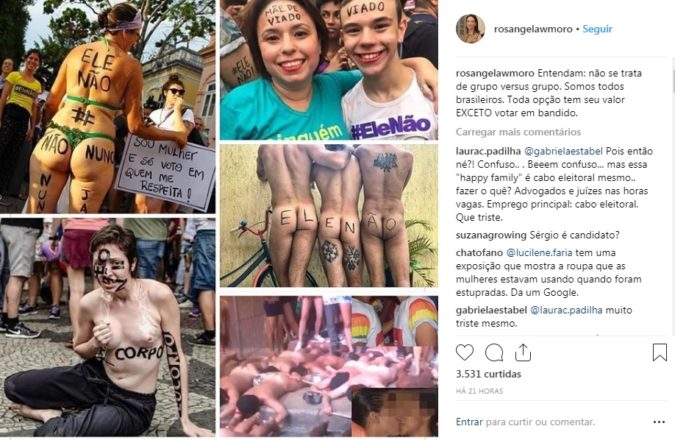Open the HÁ 21 HORAS timestamp
The width and height of the screenshot is (675, 440).
pyautogui.click(x=479, y=391)
